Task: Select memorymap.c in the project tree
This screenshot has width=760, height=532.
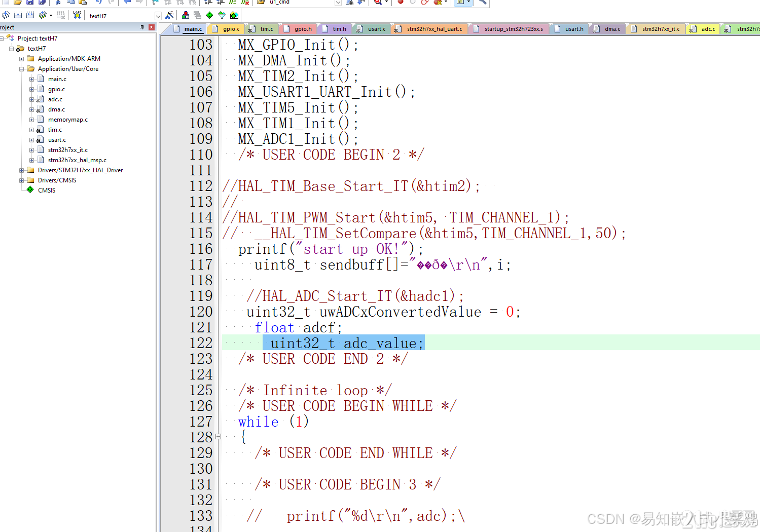Action: pos(68,120)
